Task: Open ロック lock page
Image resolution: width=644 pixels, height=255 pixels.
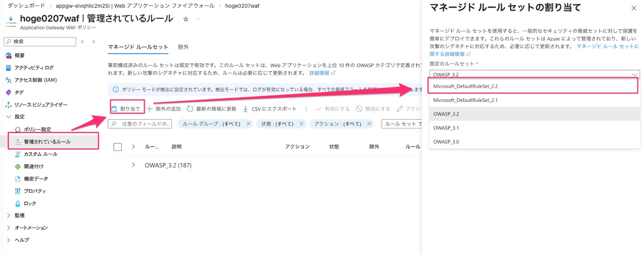Action: coord(25,203)
